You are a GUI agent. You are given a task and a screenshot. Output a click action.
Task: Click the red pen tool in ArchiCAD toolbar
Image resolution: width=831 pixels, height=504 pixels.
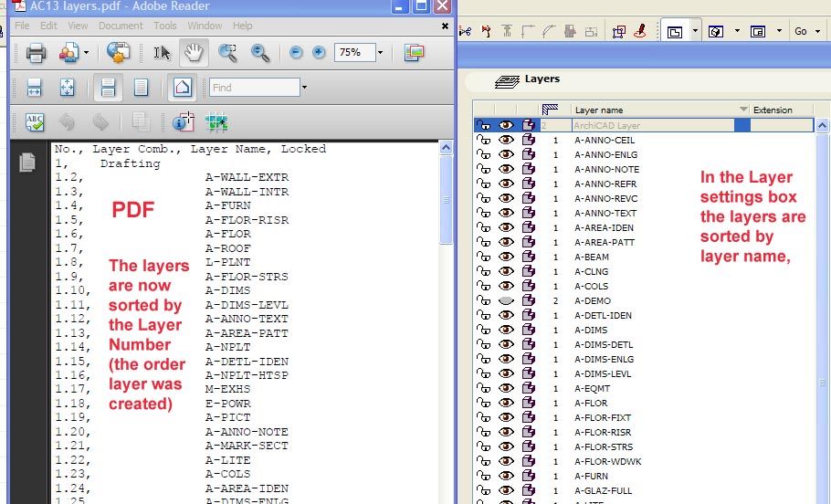pos(640,31)
